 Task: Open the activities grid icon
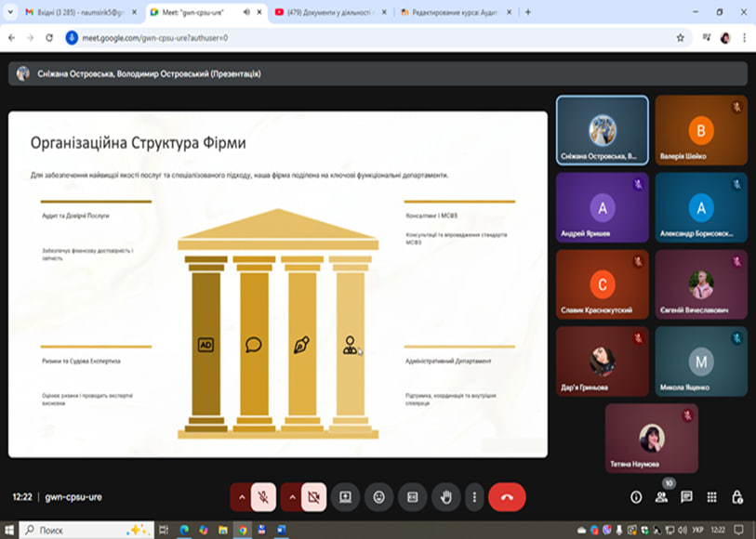coord(711,497)
